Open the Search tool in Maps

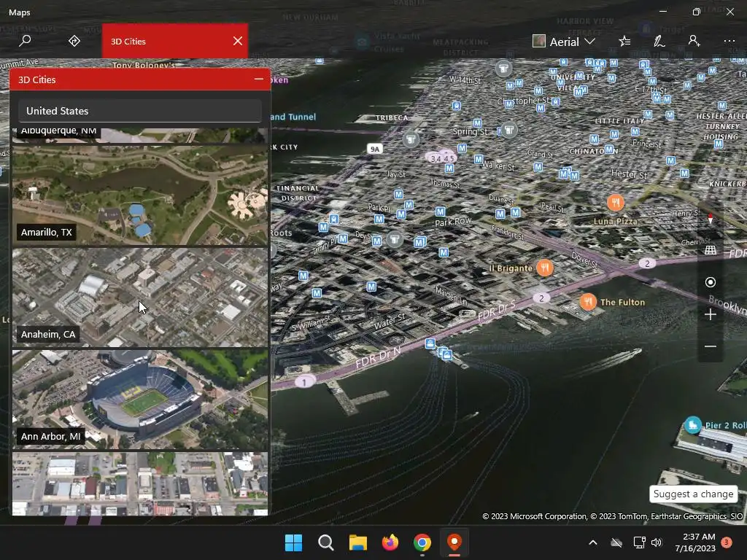click(25, 41)
